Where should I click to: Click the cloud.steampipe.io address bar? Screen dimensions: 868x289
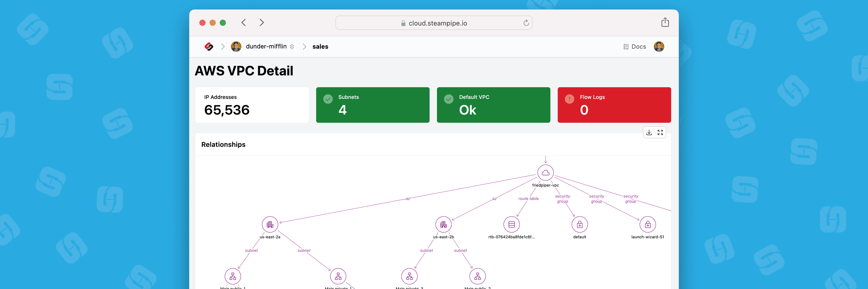pyautogui.click(x=434, y=23)
